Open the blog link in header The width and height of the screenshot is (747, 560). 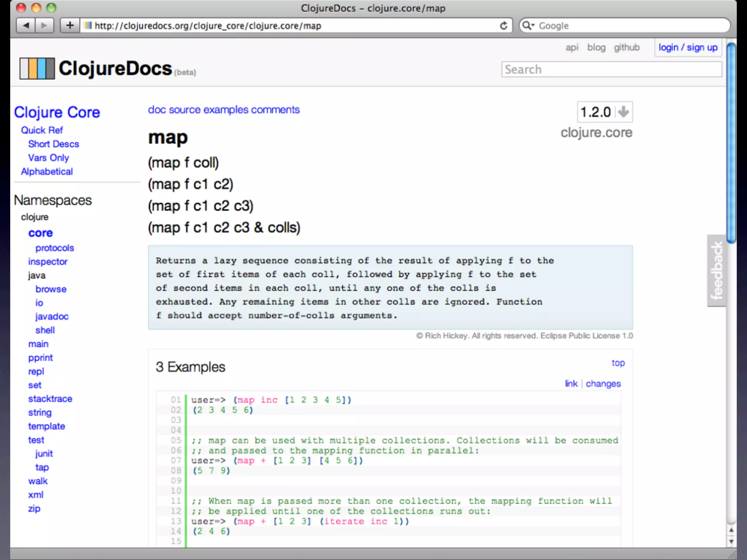pyautogui.click(x=596, y=47)
